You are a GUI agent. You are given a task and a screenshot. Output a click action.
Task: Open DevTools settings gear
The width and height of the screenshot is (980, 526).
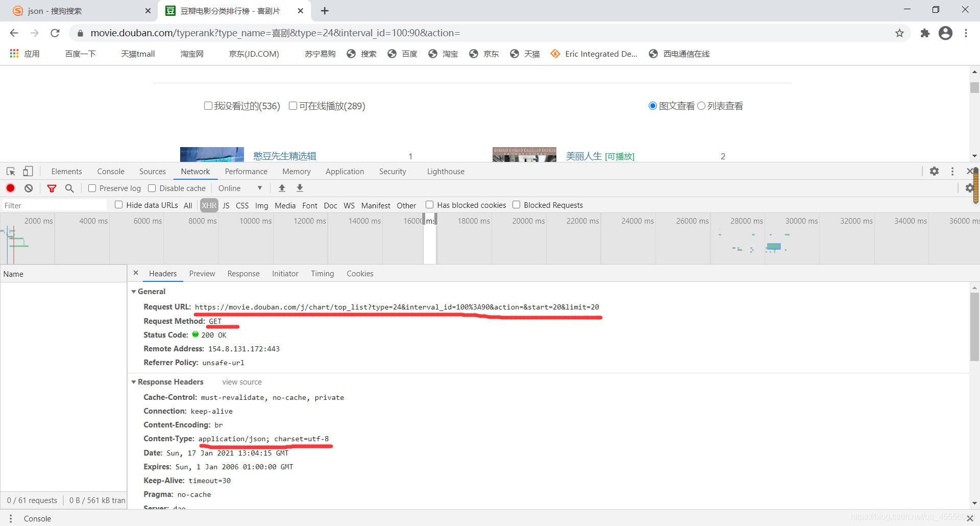pos(934,172)
